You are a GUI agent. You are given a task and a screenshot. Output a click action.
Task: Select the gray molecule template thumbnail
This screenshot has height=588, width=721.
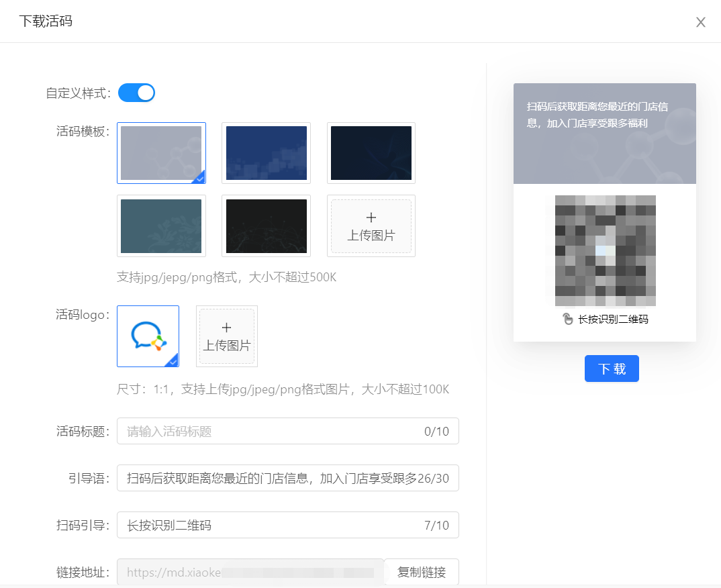161,152
